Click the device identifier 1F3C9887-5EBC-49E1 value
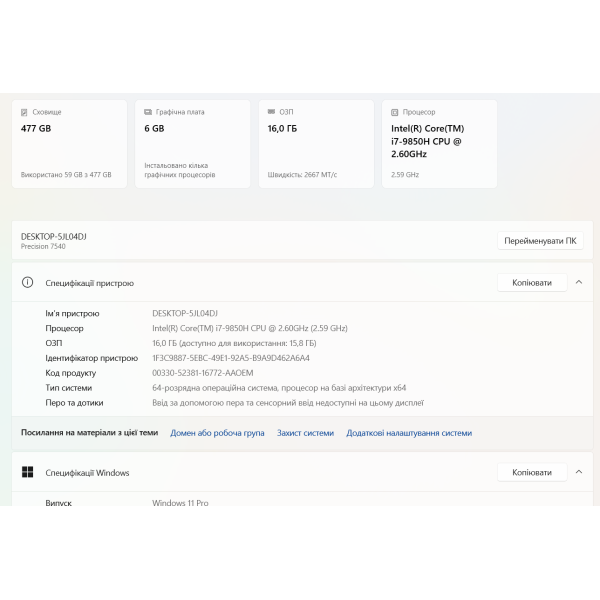The image size is (600, 600). (x=231, y=358)
